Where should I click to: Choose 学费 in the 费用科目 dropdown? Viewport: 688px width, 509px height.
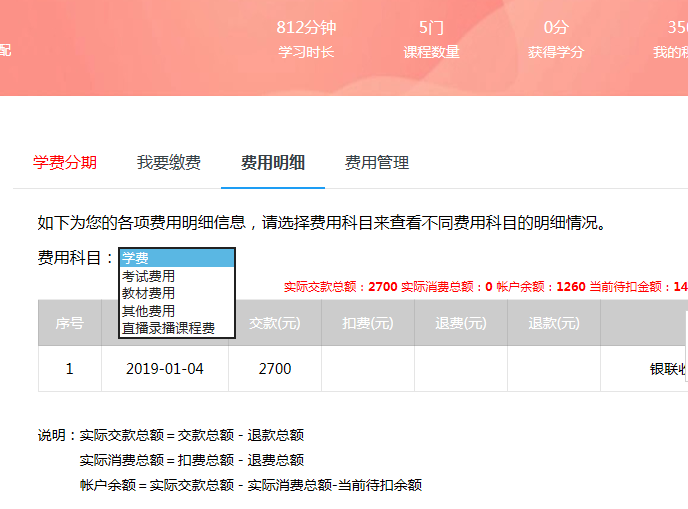tap(176, 258)
